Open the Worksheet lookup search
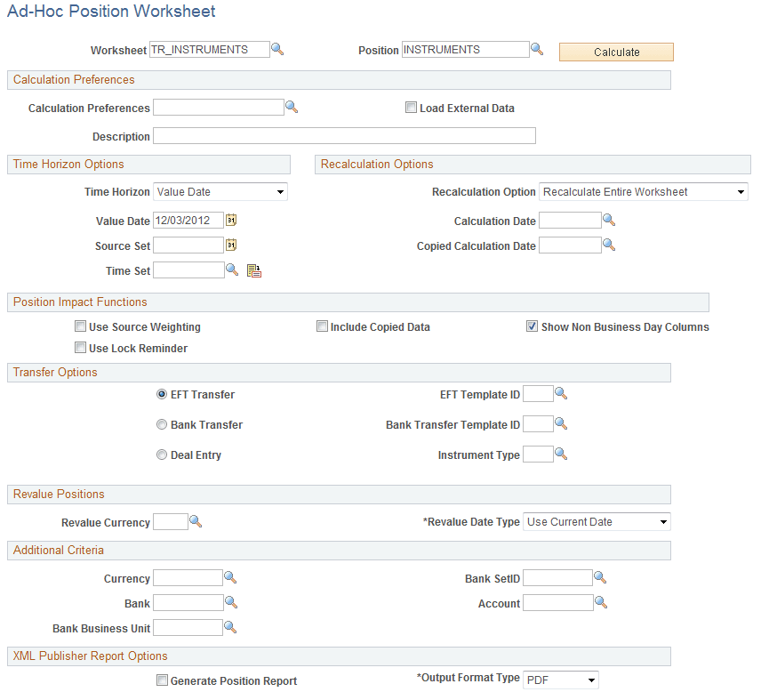 point(277,50)
